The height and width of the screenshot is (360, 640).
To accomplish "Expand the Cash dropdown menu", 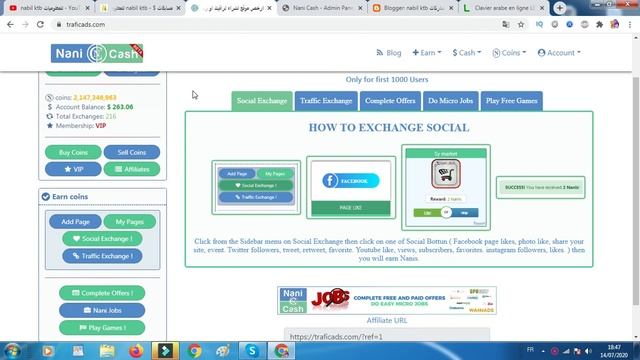I will point(467,53).
